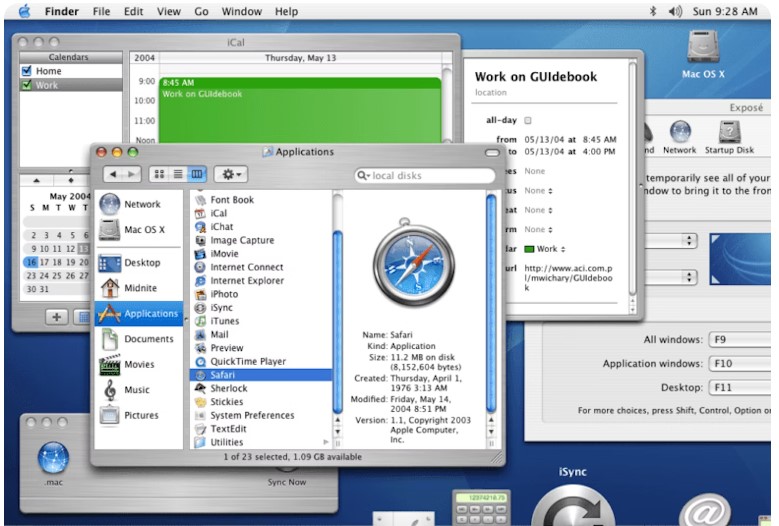Open the View menu

pos(169,11)
